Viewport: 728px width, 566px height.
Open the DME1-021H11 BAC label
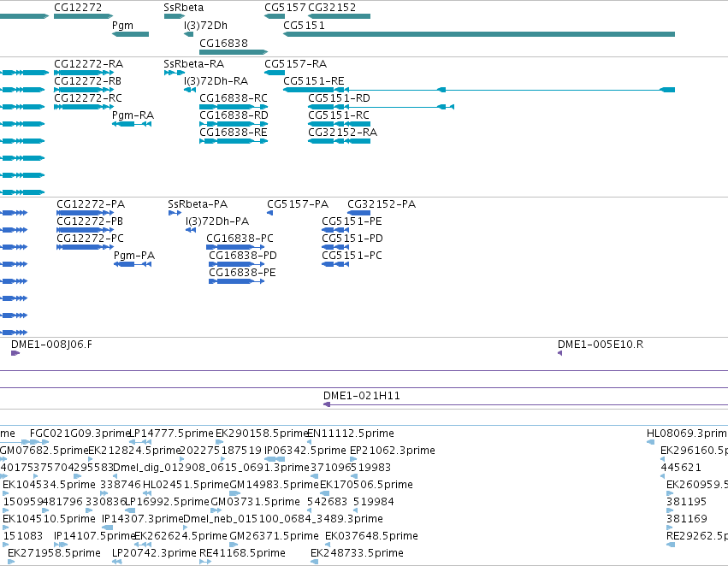pyautogui.click(x=362, y=396)
